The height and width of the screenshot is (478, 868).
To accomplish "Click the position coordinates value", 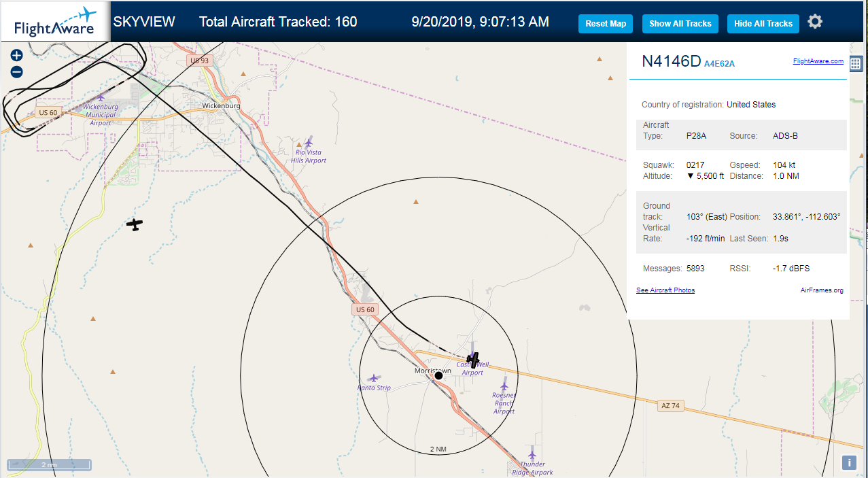I will coord(807,217).
